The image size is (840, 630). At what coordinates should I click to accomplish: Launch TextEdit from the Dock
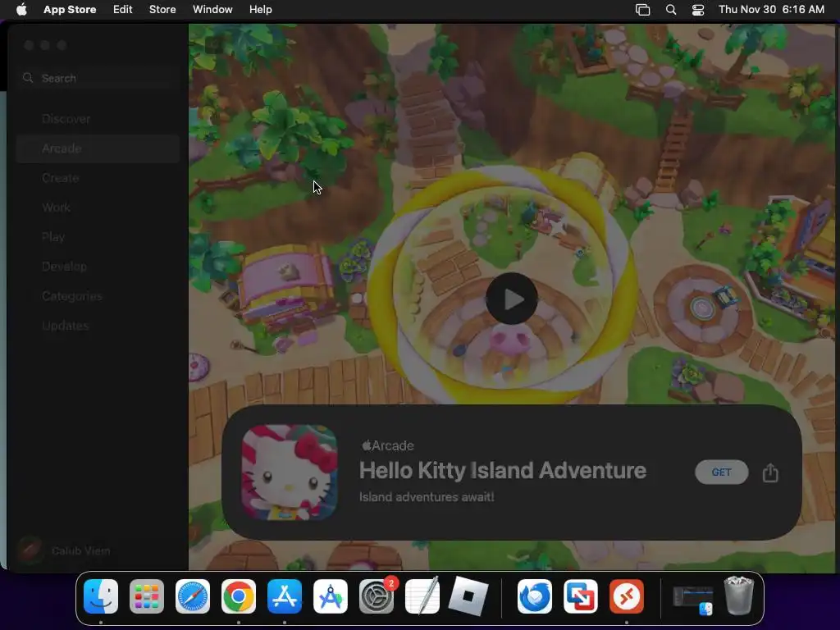[x=422, y=596]
